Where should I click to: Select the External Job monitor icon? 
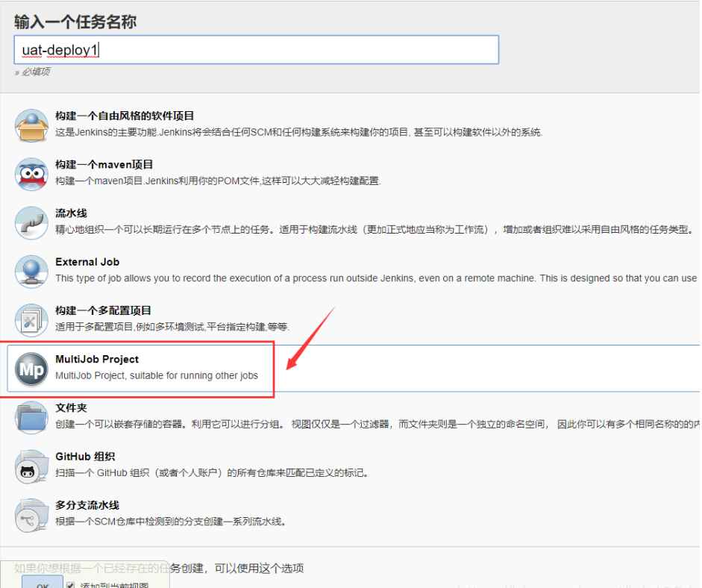[x=31, y=272]
